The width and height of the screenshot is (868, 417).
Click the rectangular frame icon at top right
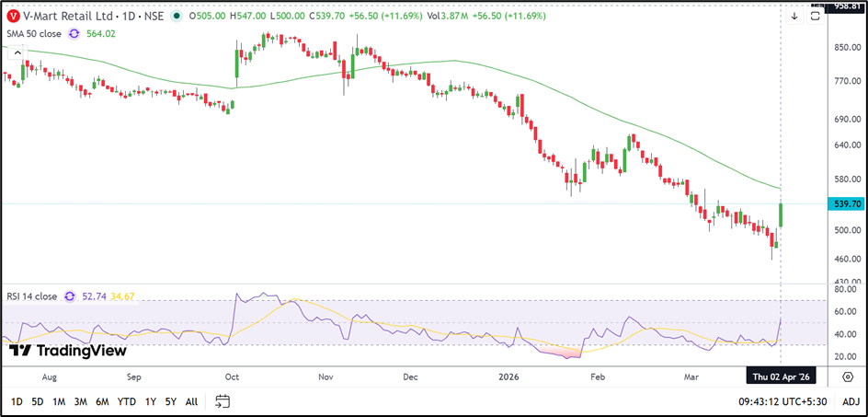pyautogui.click(x=817, y=16)
